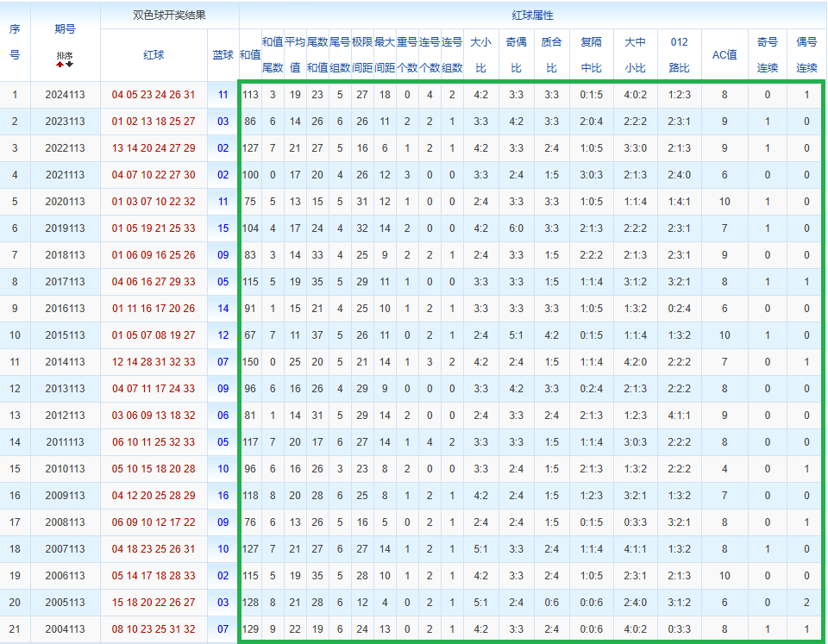The width and height of the screenshot is (828, 644).
Task: Click the 奇号连续 column header
Action: pos(768,55)
